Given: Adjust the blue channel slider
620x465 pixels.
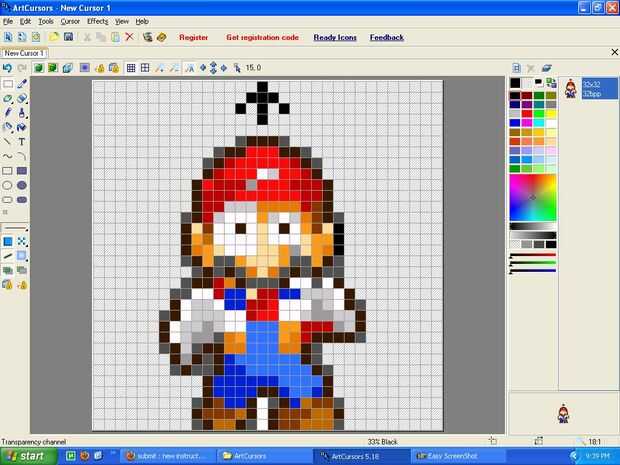Looking at the screenshot, I should pyautogui.click(x=533, y=271).
